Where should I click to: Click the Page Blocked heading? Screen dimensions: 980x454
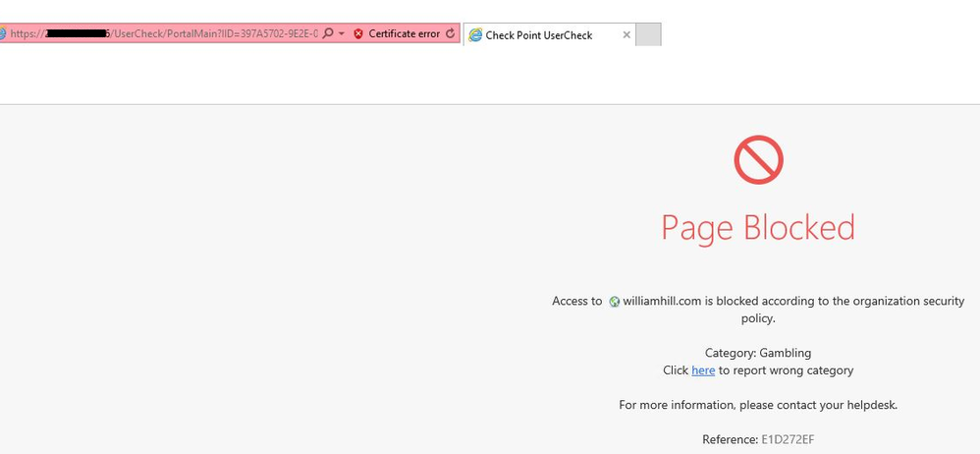[757, 228]
